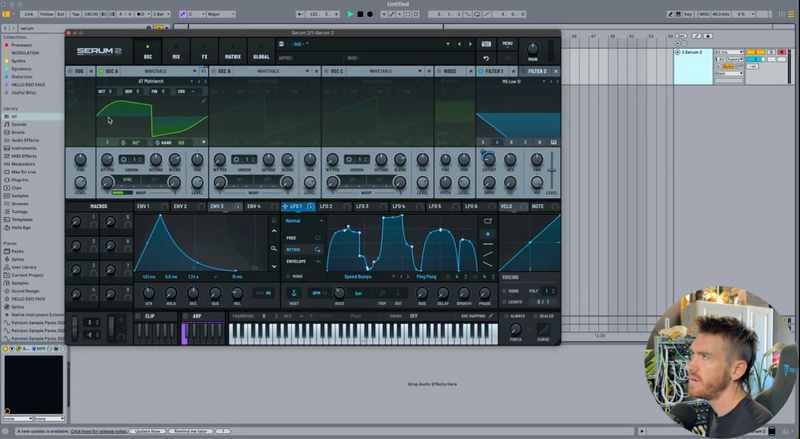Click the ENV 3 modulation source icon
The width and height of the screenshot is (800, 439).
pyautogui.click(x=238, y=206)
